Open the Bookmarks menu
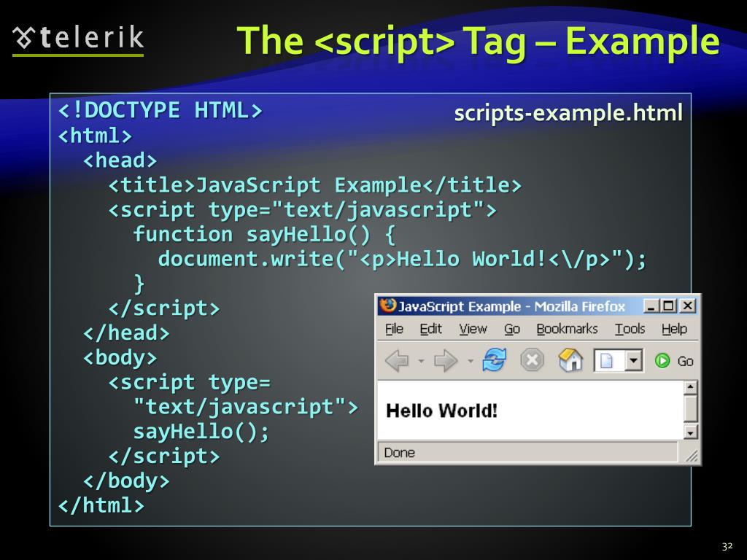The width and height of the screenshot is (747, 560). click(567, 329)
